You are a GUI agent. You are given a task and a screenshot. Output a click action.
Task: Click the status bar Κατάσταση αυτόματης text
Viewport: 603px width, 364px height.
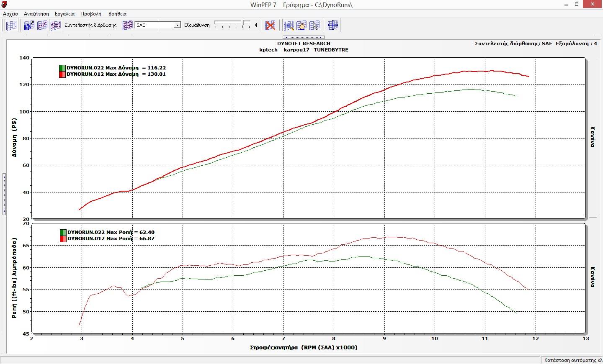point(572,360)
